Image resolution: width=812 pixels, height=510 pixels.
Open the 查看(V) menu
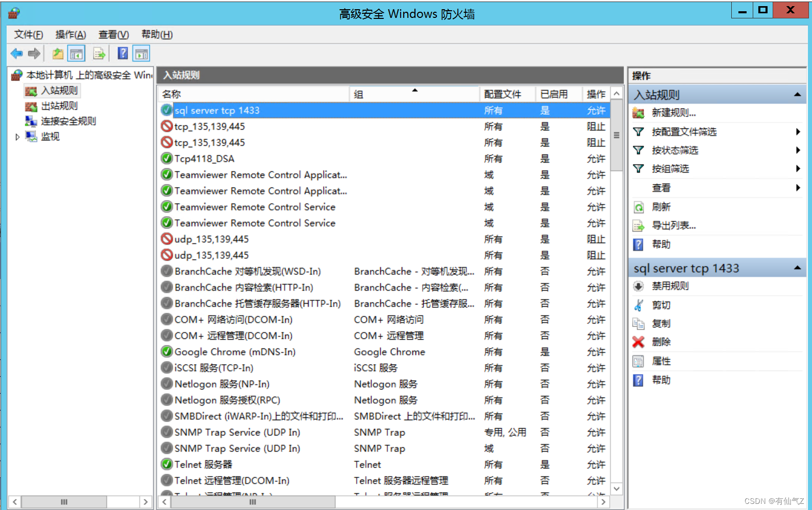(113, 34)
